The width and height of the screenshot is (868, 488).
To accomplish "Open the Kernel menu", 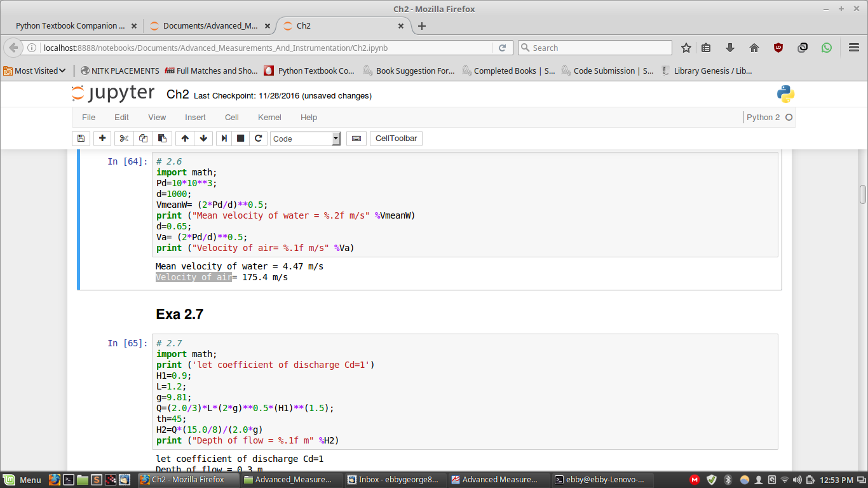I will [x=269, y=118].
